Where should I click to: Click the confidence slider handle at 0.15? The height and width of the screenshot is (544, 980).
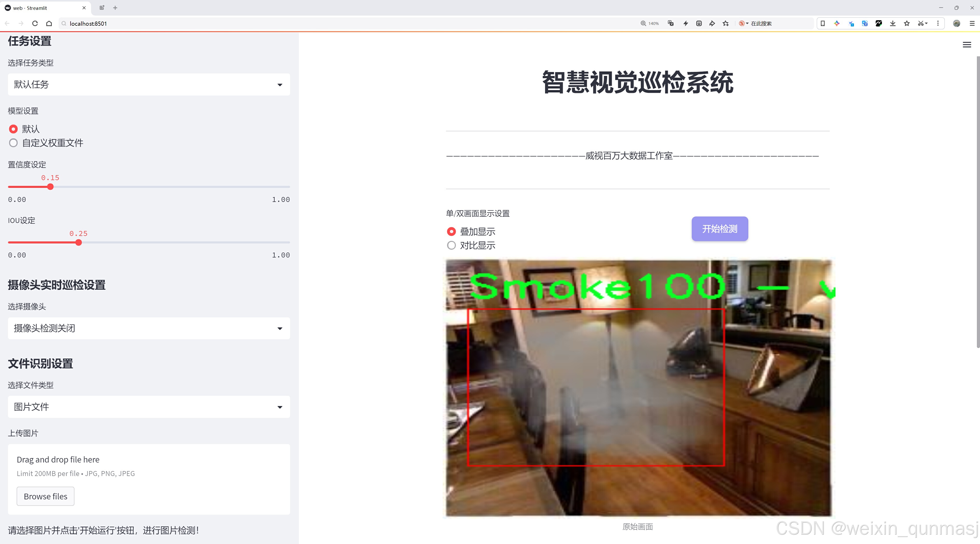tap(50, 187)
